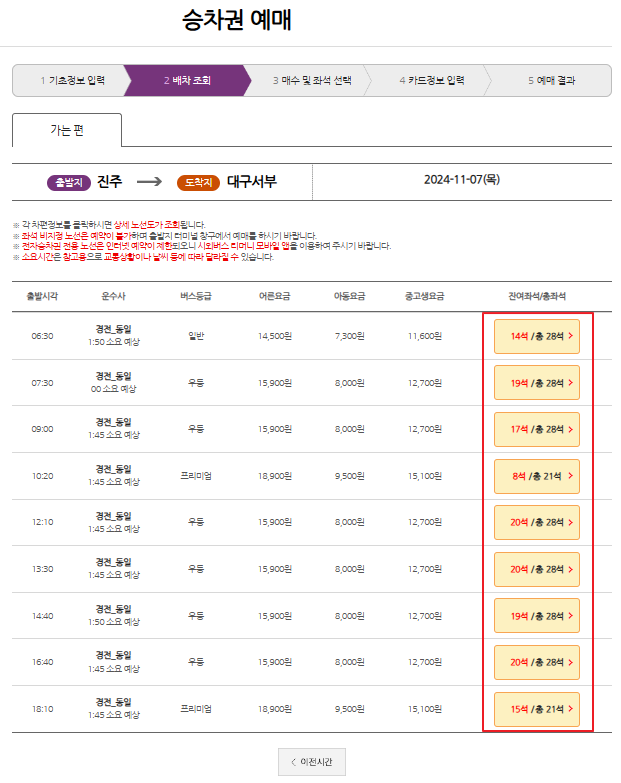Click the 진주 departure terminal name
Image resolution: width=621 pixels, height=783 pixels.
tap(109, 181)
